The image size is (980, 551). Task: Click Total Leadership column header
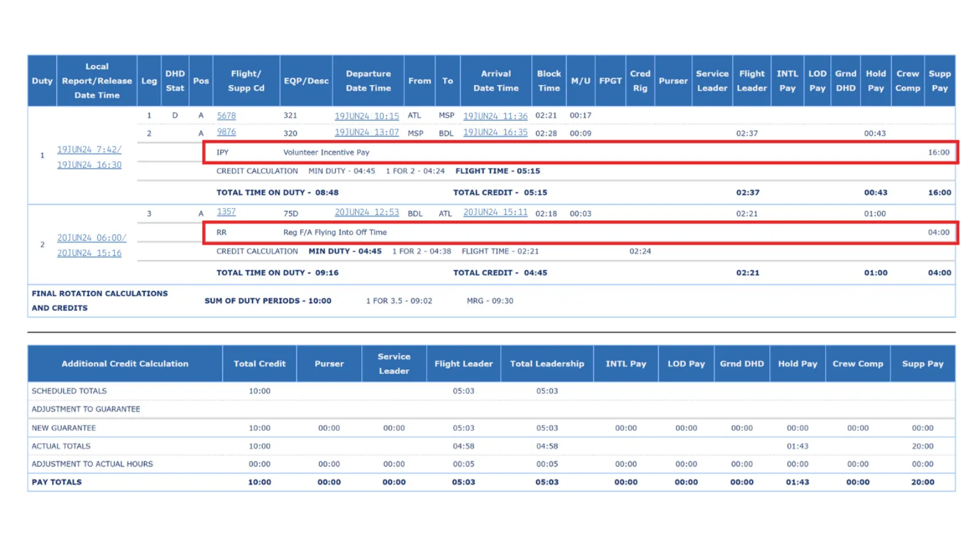547,364
